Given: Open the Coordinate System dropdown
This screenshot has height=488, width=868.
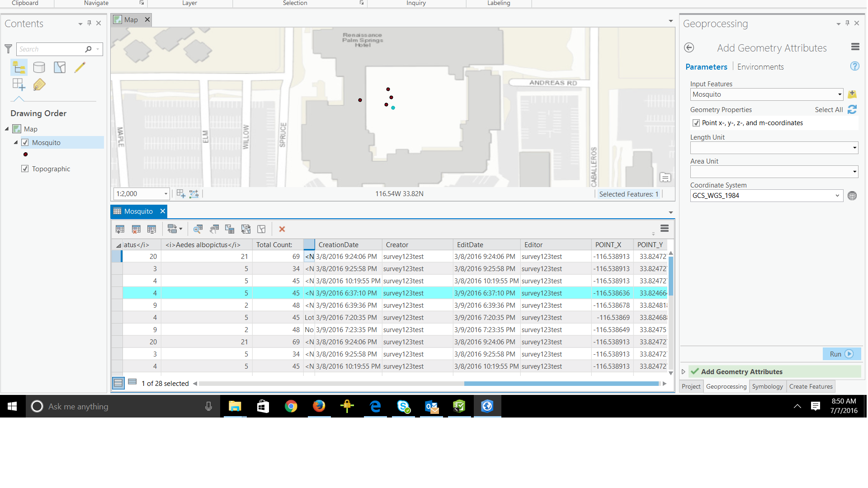Looking at the screenshot, I should [837, 196].
